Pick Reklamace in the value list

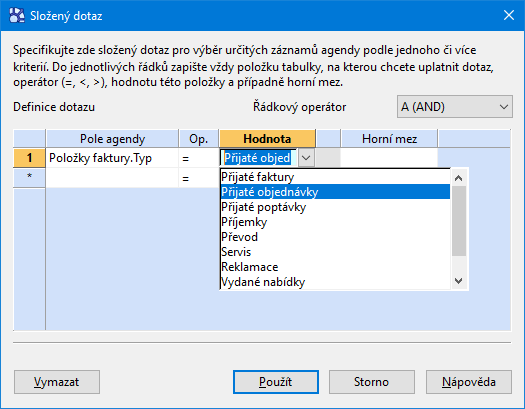(x=335, y=267)
